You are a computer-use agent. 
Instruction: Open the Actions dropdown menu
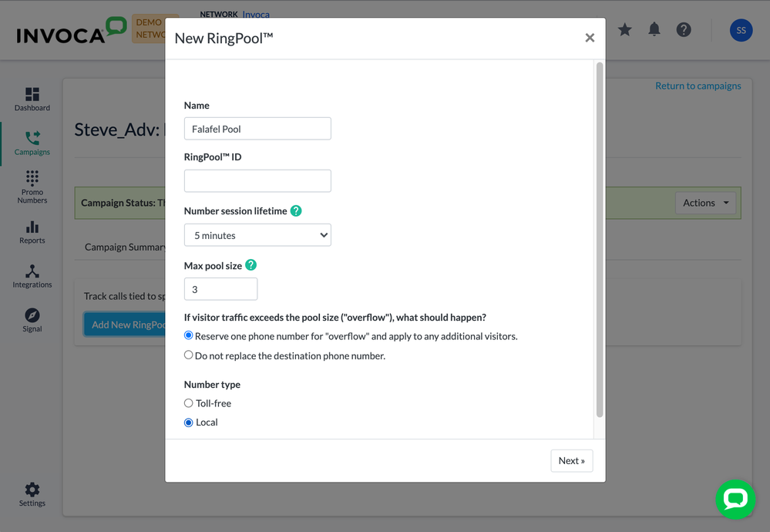point(704,203)
